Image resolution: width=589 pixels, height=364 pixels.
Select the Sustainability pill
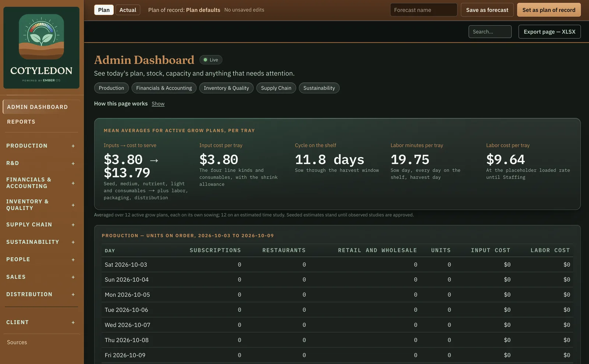tap(319, 88)
